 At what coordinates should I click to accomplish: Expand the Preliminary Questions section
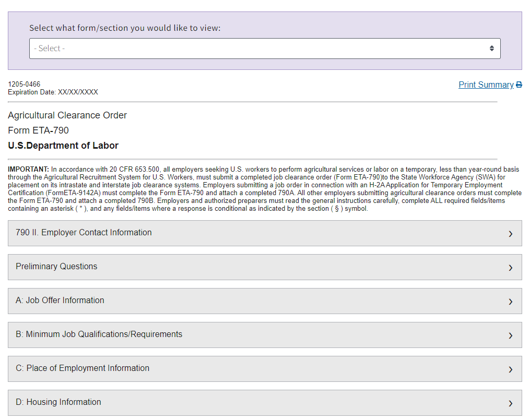point(56,267)
